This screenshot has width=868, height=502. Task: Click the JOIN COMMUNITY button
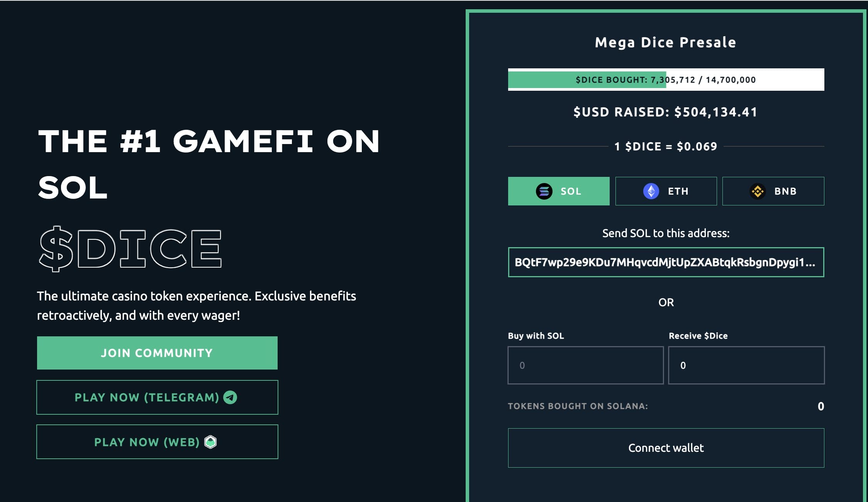pyautogui.click(x=156, y=353)
